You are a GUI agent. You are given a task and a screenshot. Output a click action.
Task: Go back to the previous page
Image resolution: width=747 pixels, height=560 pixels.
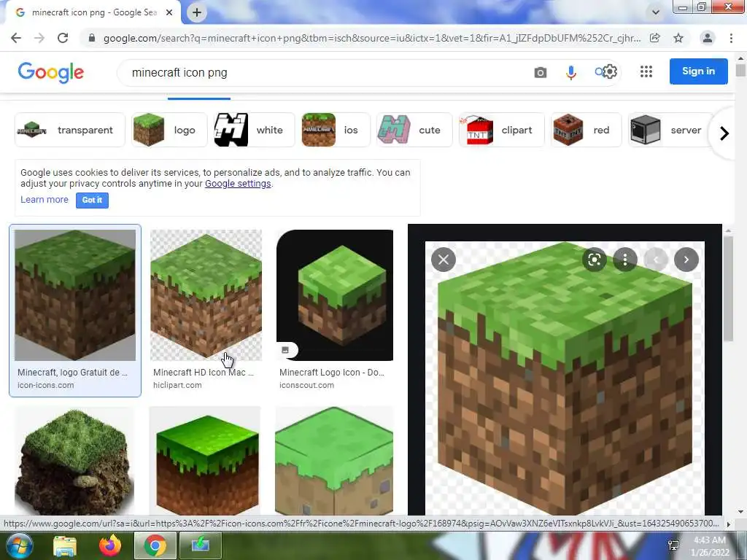(16, 38)
